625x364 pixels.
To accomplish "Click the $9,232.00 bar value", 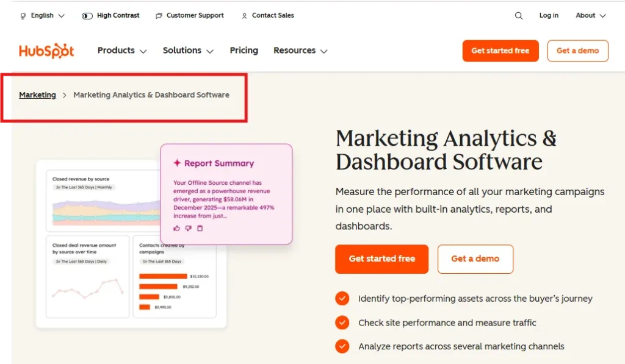I will coord(191,287).
